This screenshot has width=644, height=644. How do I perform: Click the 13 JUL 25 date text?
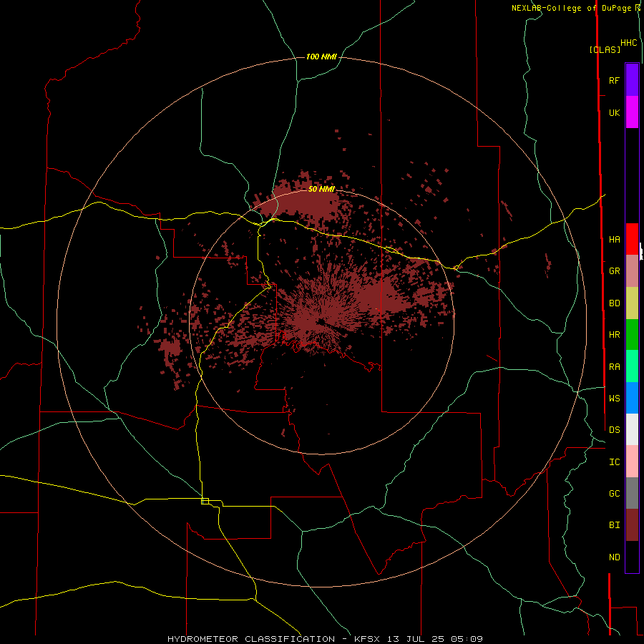click(416, 639)
